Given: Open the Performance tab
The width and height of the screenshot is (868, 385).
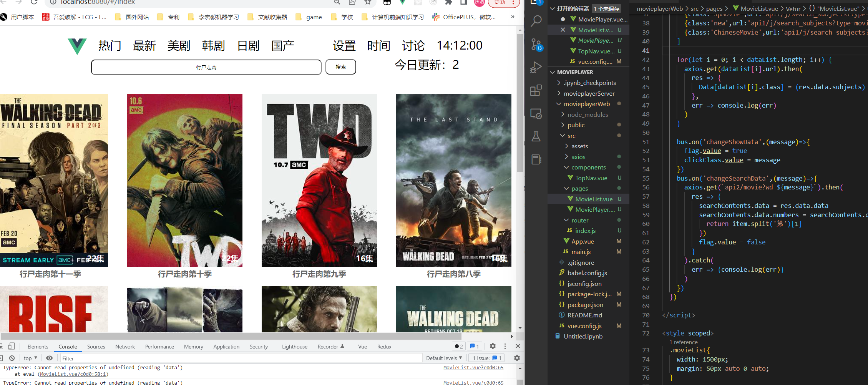Looking at the screenshot, I should [159, 347].
